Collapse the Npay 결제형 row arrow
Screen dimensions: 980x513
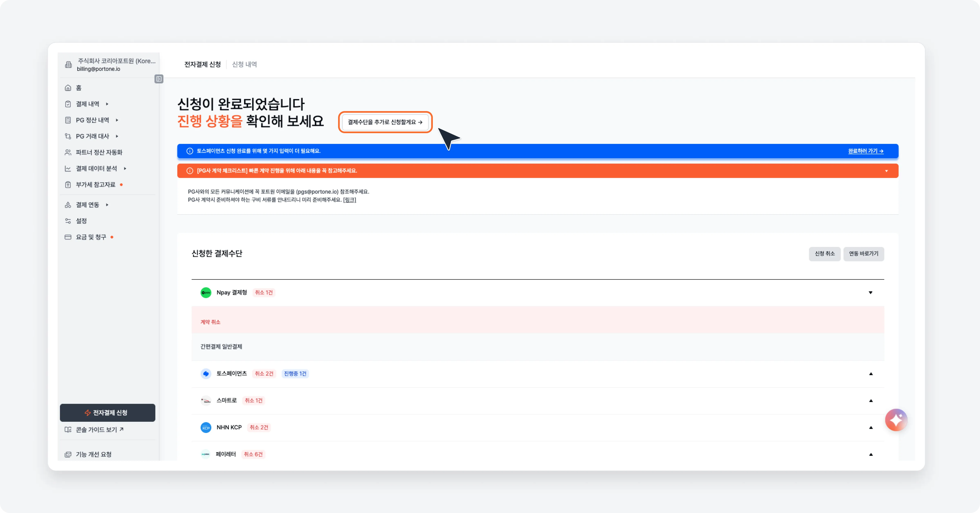870,293
